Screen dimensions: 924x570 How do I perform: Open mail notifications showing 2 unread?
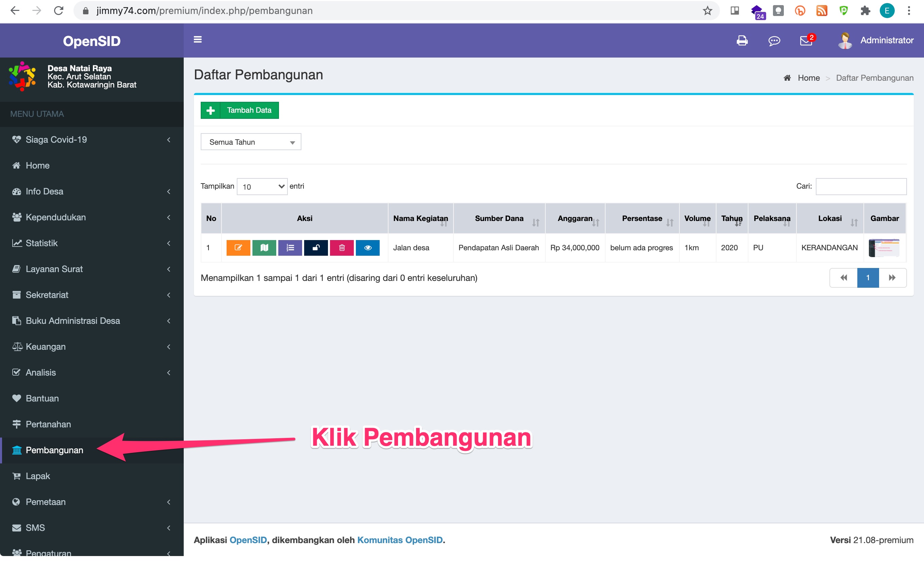[x=806, y=41]
